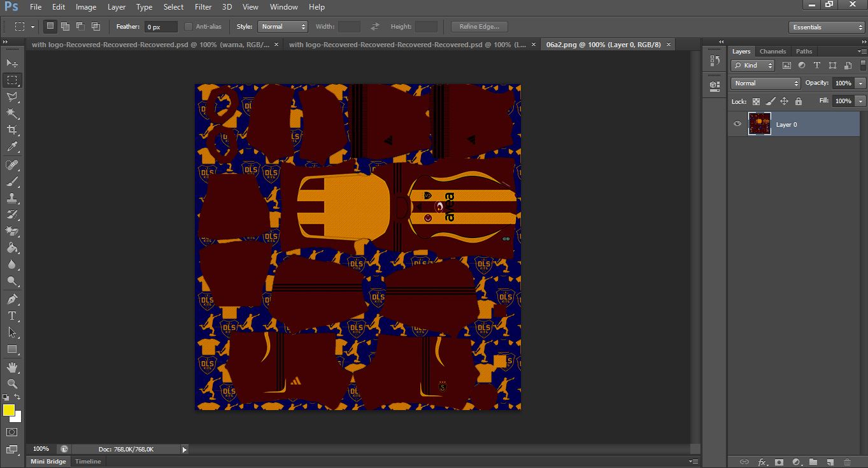
Task: Swap foreground and background colors
Action: click(18, 397)
